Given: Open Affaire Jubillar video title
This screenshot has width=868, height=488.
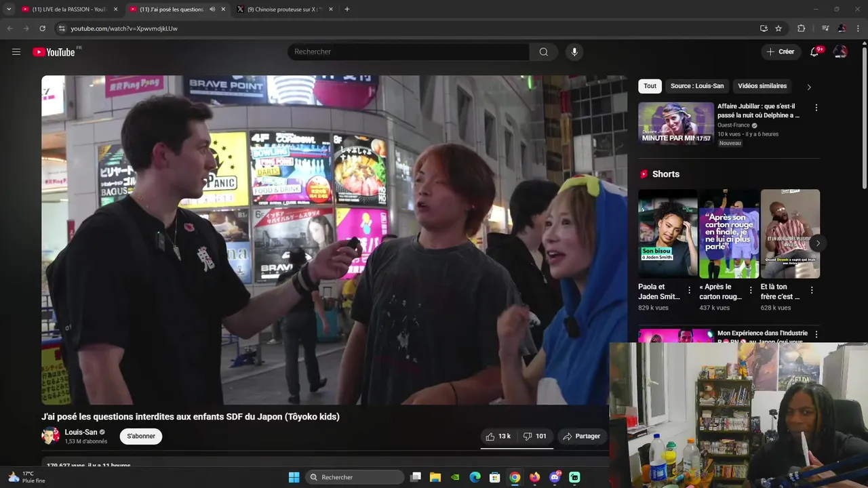Looking at the screenshot, I should [759, 110].
